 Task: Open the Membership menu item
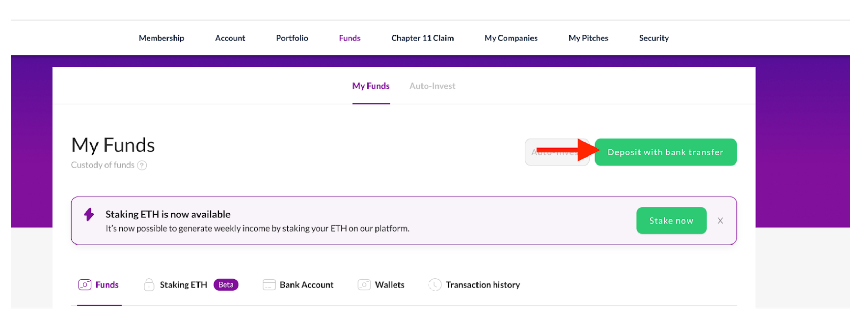(x=161, y=38)
